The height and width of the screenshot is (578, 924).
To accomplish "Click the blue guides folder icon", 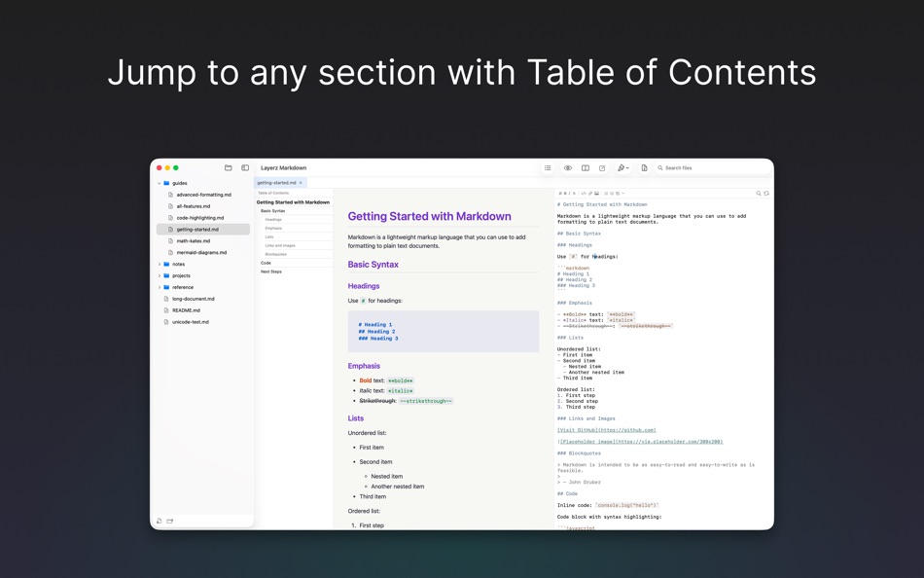I will (x=166, y=184).
